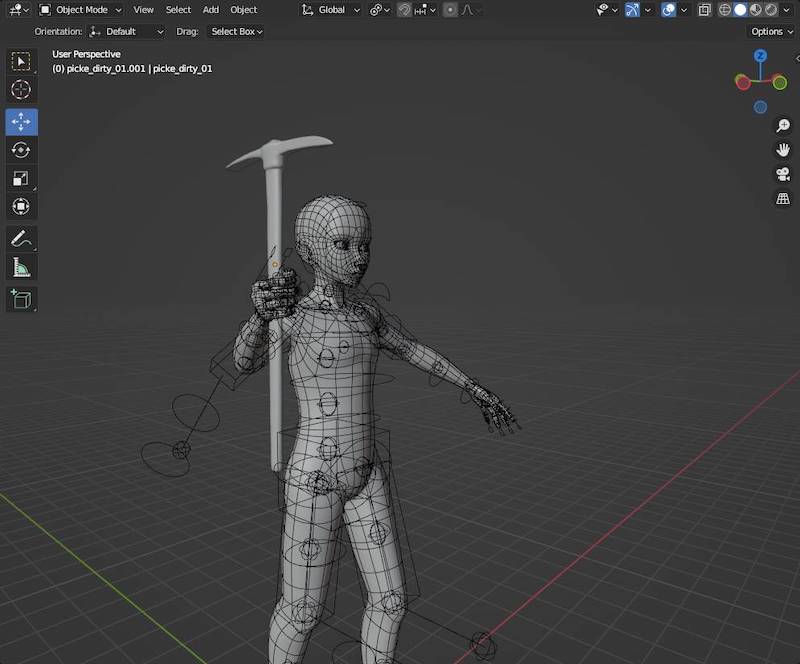Toggle proportional editing in header
This screenshot has height=664, width=800.
pyautogui.click(x=451, y=10)
